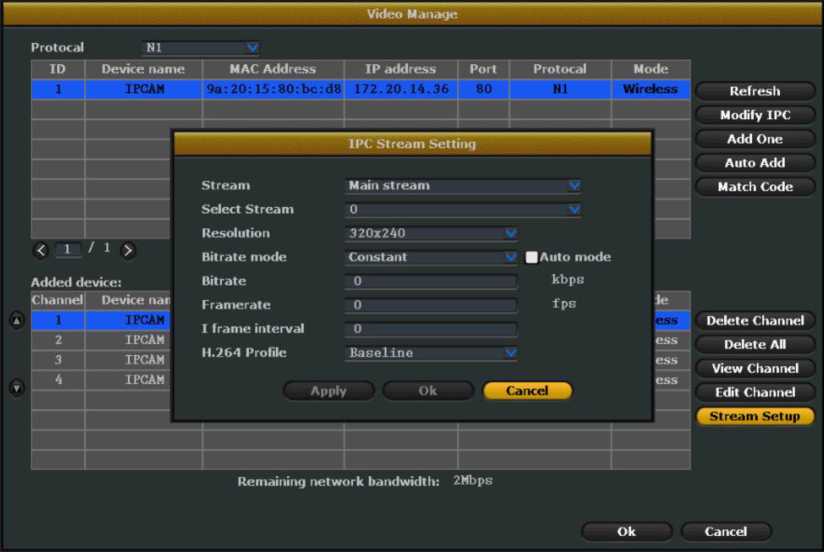The image size is (824, 552).
Task: Click the Modify IPC button
Action: click(754, 115)
